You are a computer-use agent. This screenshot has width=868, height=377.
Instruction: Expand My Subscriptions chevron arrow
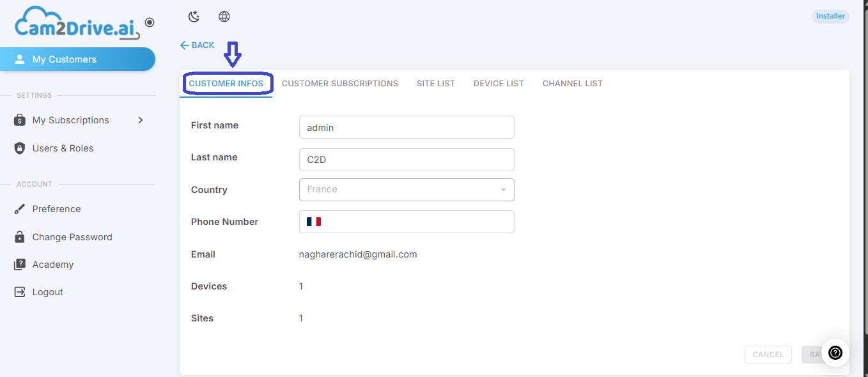click(x=141, y=120)
